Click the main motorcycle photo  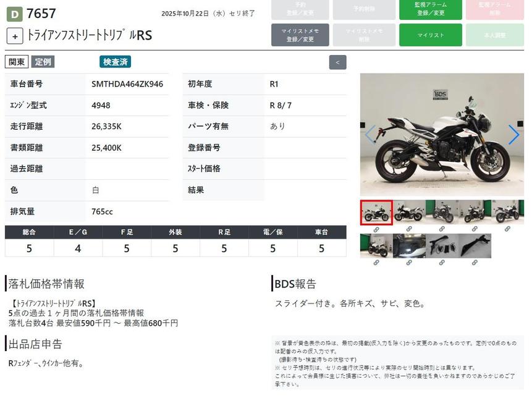(x=441, y=135)
